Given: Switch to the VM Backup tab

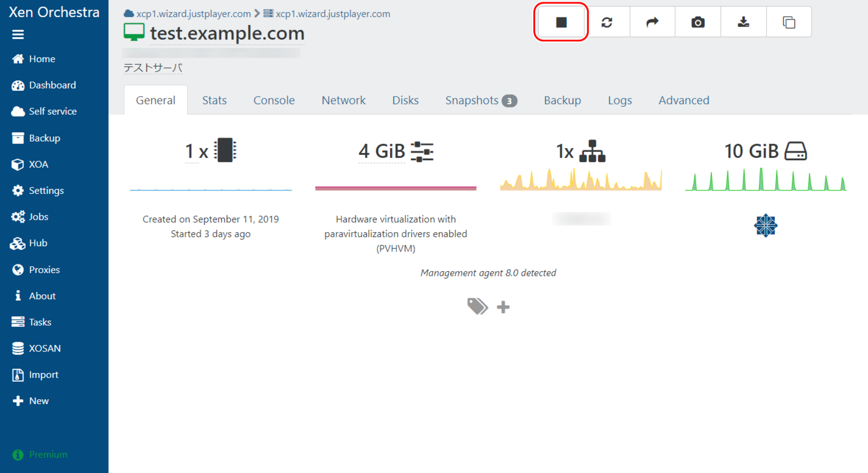Looking at the screenshot, I should (562, 100).
